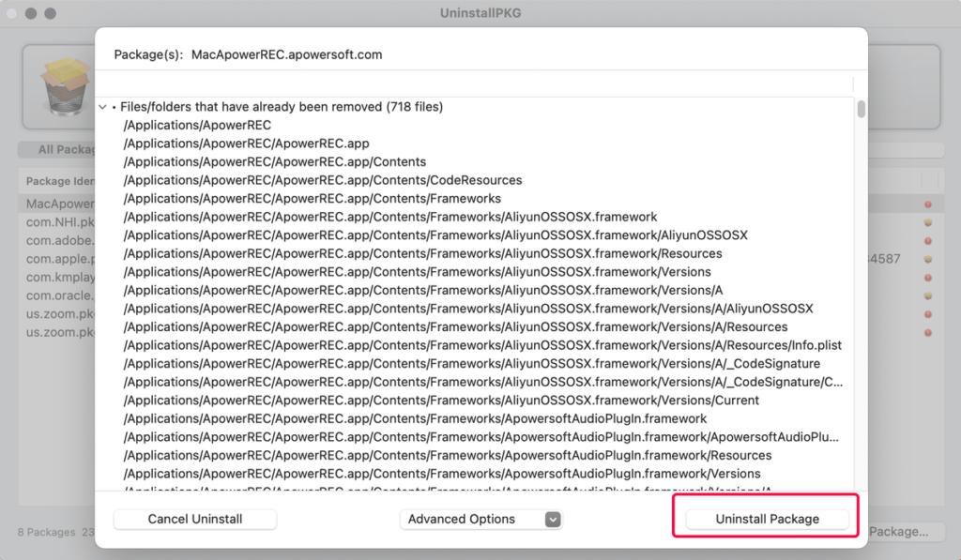Switch to All Packages tab in main window
This screenshot has height=560, width=961.
pos(57,149)
